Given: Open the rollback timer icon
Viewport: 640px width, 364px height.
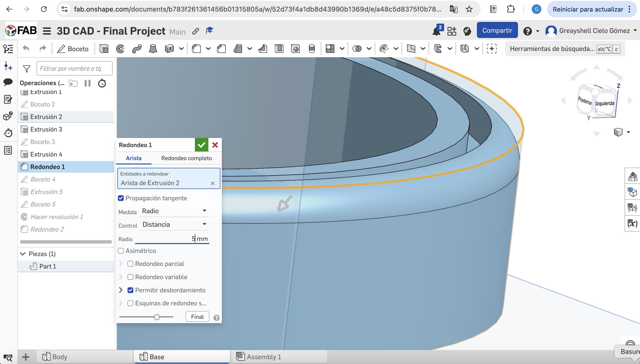Looking at the screenshot, I should click(x=102, y=83).
